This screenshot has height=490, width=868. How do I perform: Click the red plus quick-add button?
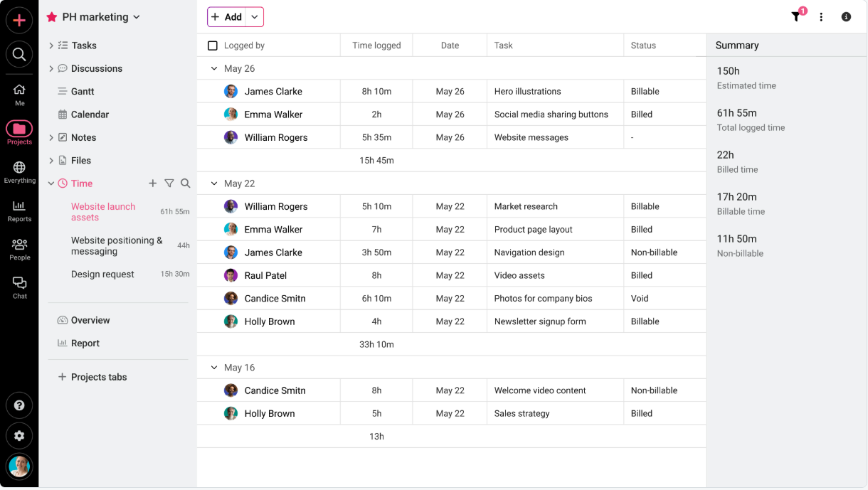(x=19, y=20)
